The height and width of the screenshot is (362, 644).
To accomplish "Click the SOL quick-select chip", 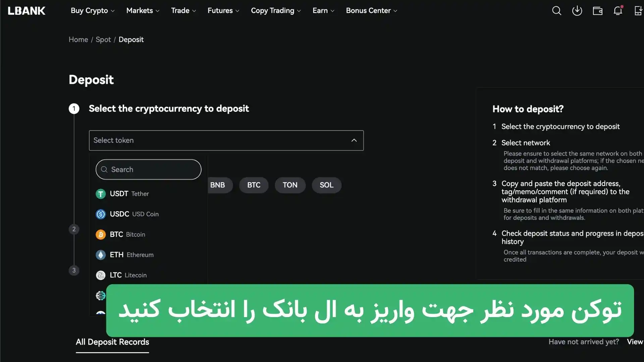I will pos(326,185).
